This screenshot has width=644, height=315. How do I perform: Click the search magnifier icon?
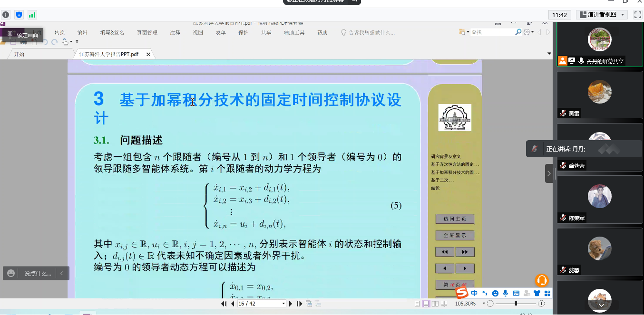518,32
